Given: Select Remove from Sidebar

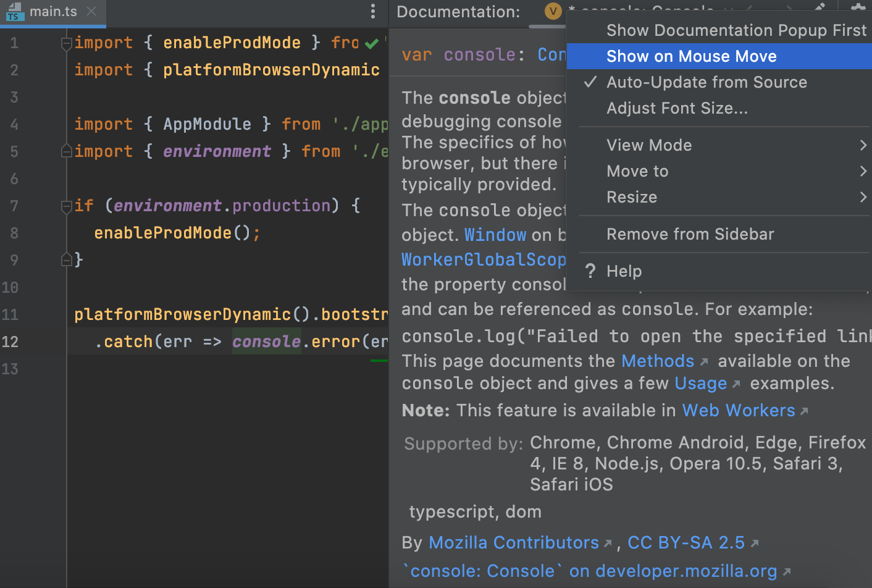Looking at the screenshot, I should point(719,234).
